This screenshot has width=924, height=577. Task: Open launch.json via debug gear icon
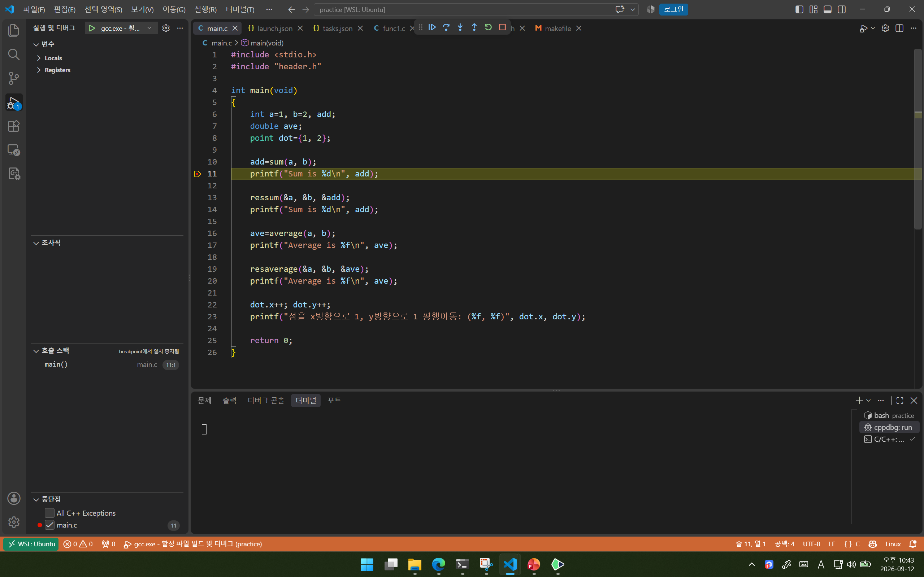tap(166, 28)
